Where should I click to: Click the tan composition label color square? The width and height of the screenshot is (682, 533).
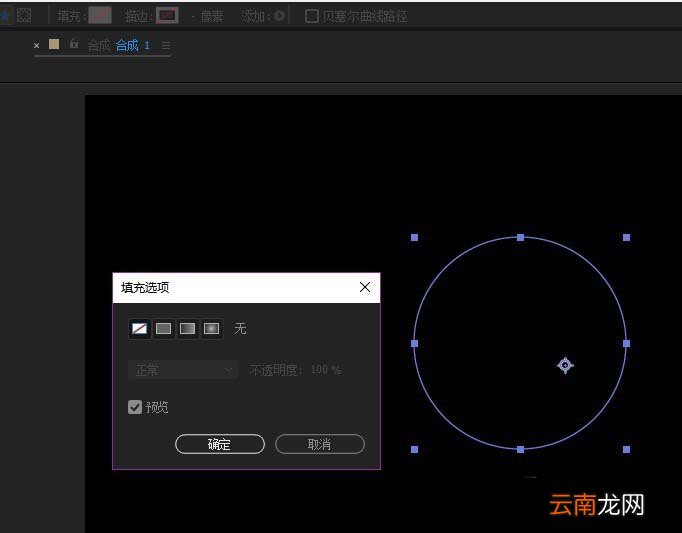pos(54,44)
